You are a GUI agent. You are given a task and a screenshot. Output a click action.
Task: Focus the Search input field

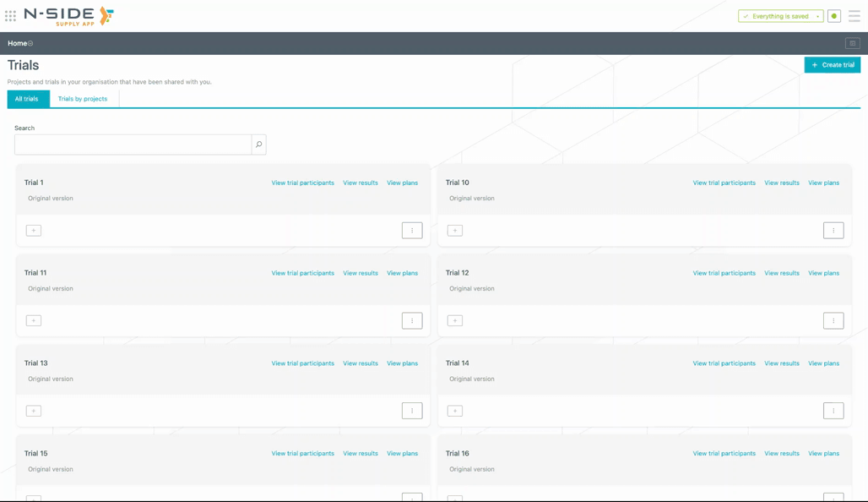[x=133, y=145]
